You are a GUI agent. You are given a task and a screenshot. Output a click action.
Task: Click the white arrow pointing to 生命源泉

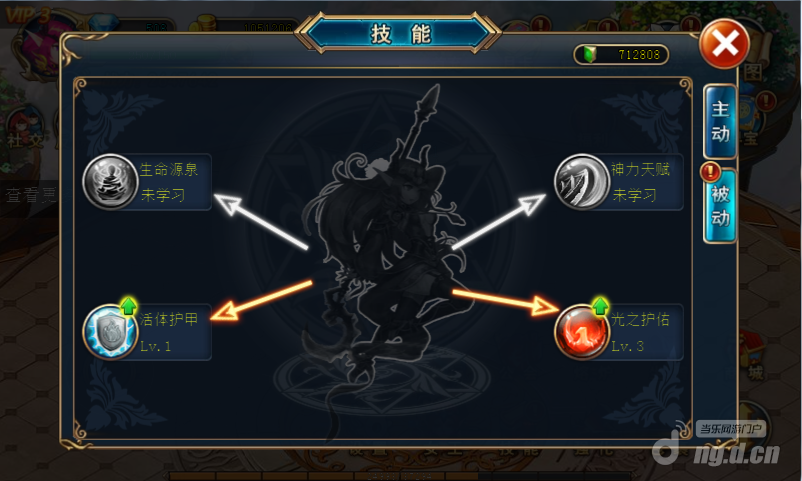[261, 222]
